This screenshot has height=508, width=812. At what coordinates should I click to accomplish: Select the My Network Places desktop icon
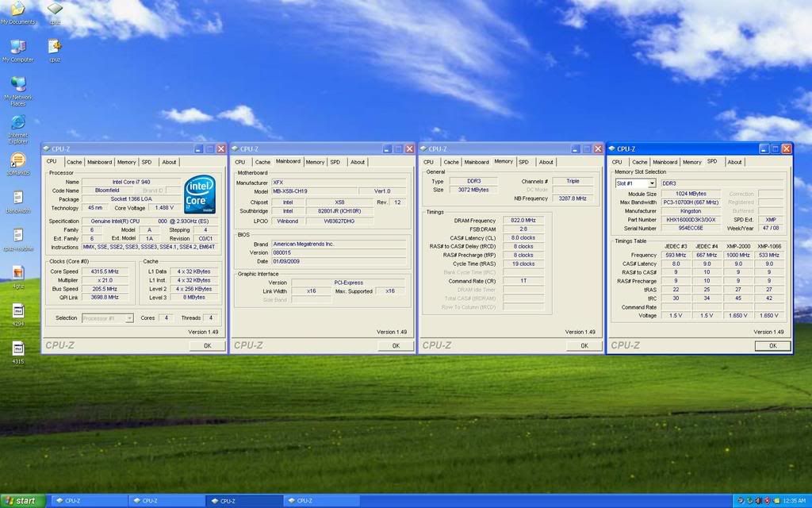(x=18, y=90)
